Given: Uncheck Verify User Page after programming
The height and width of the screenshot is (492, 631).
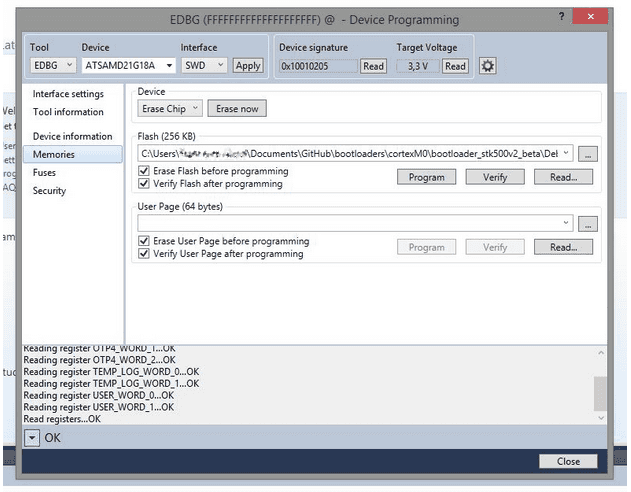Looking at the screenshot, I should [x=144, y=254].
